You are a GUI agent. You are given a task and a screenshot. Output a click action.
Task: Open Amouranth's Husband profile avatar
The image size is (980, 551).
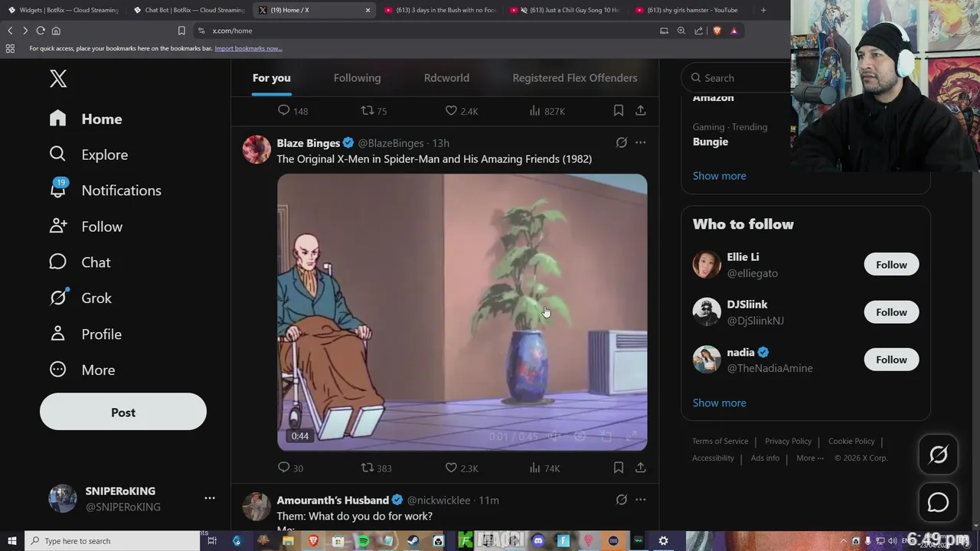(x=256, y=507)
